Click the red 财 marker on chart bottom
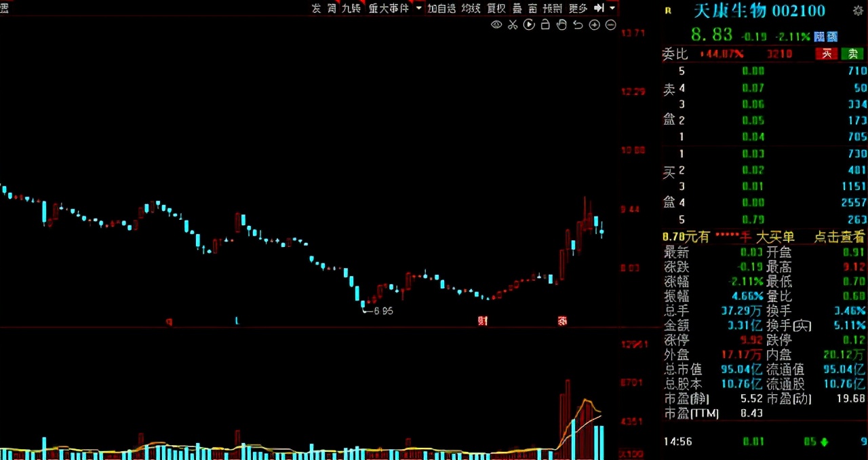 click(482, 321)
